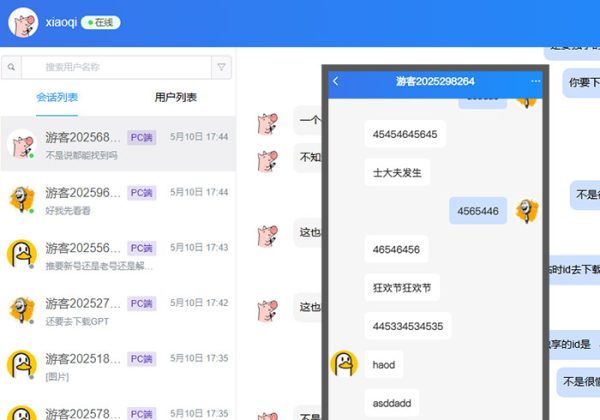Click the duck avatar beside haod message
The image size is (600, 420).
pyautogui.click(x=344, y=364)
